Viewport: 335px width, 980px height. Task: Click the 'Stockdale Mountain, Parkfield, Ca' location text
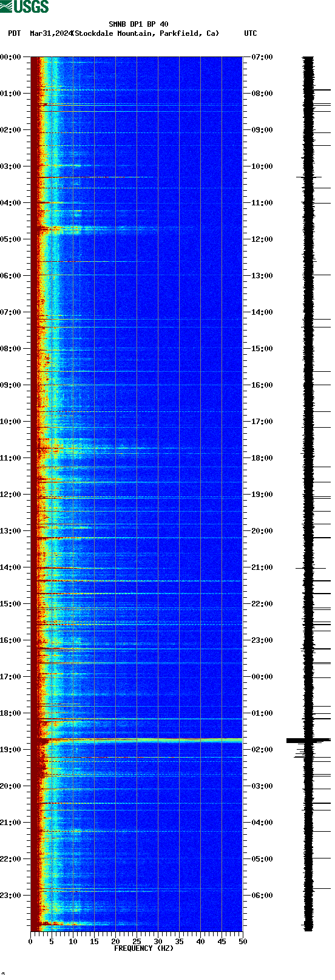click(146, 33)
